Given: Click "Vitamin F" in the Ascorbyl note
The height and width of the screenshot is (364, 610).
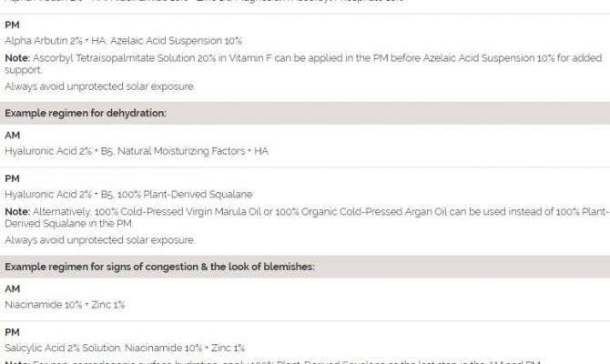Looking at the screenshot, I should point(228,57).
